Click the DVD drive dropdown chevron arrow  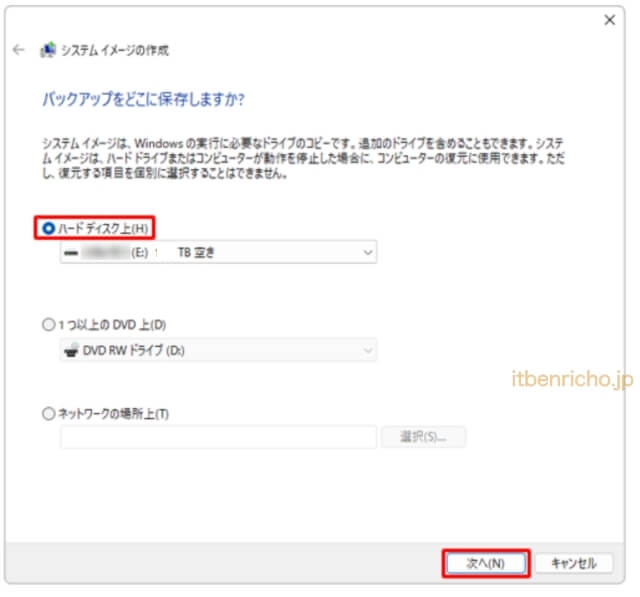pos(366,350)
